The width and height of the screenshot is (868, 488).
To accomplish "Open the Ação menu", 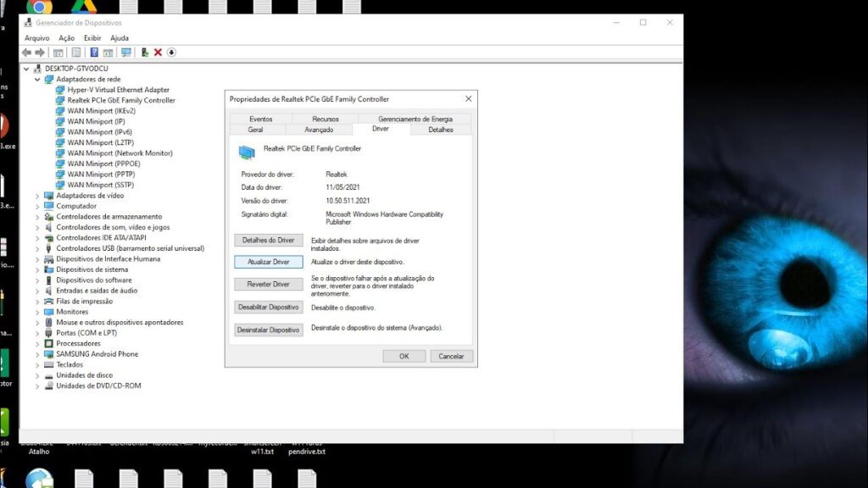I will point(66,38).
